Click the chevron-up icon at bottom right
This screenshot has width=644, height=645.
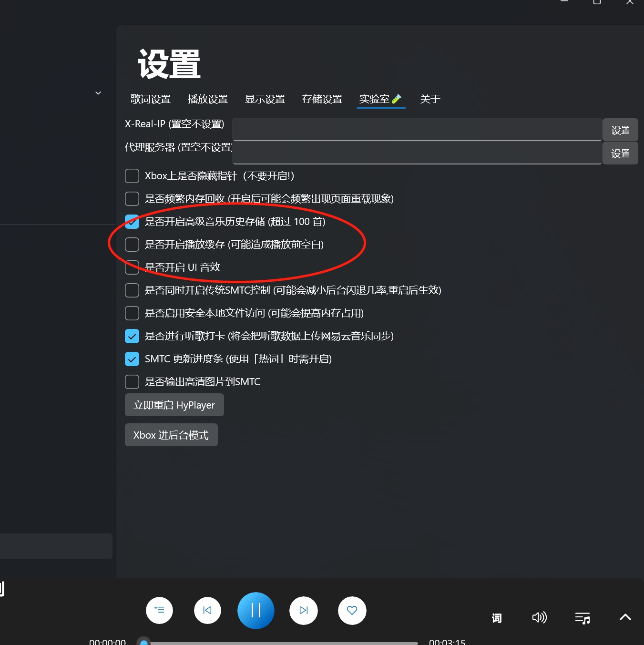click(625, 617)
